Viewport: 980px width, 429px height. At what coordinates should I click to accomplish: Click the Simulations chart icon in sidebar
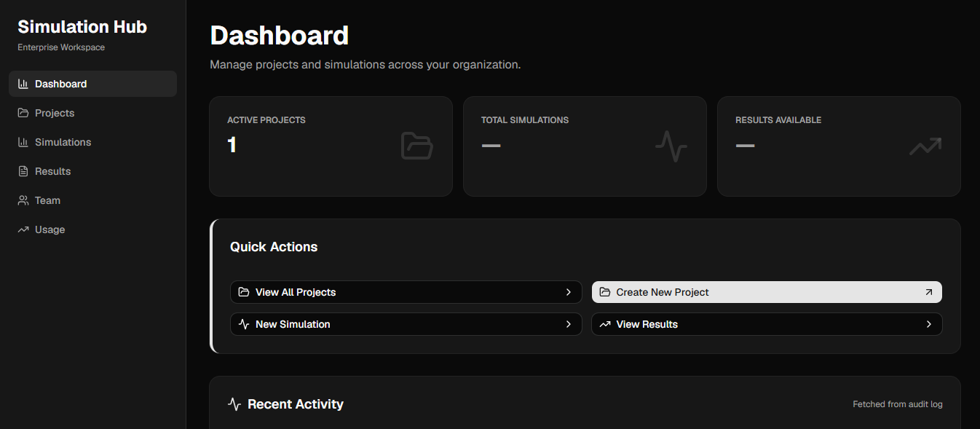23,142
